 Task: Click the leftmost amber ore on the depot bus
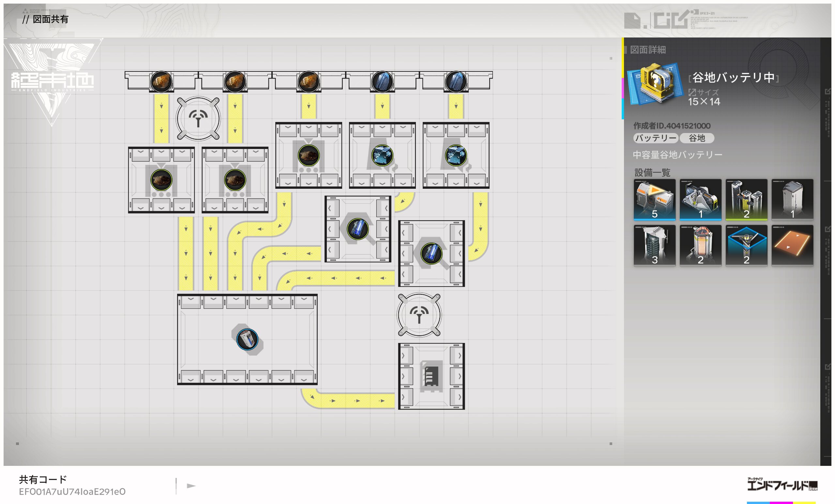[x=161, y=82]
